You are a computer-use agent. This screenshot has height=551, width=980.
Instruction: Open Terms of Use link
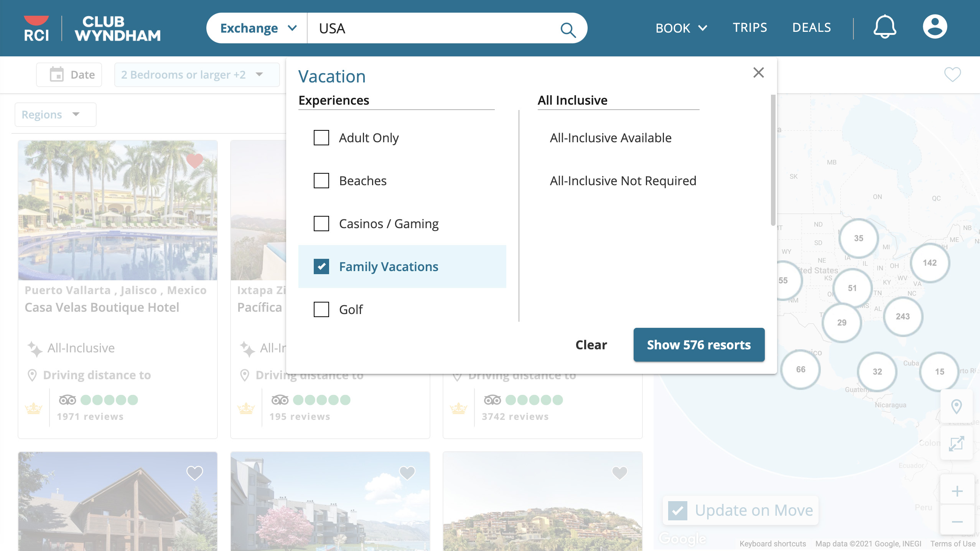[953, 544]
